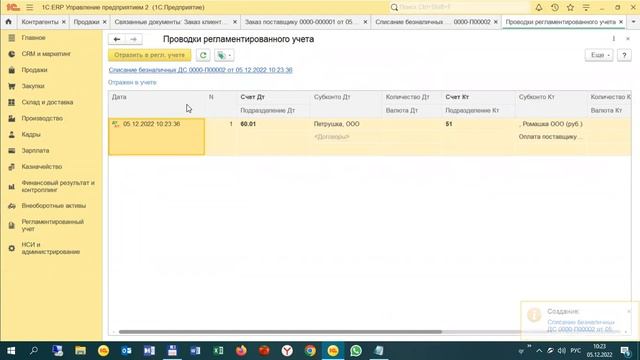The image size is (640, 360).
Task: Select Проводки регламентированного учета tab
Action: click(x=560, y=22)
